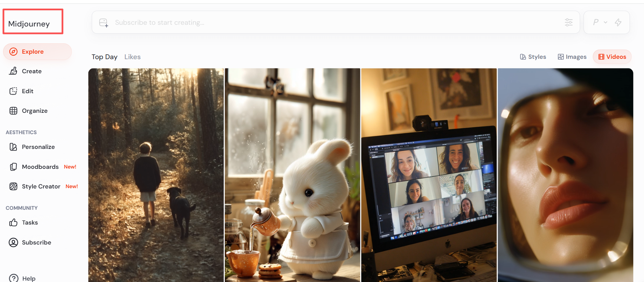Image resolution: width=644 pixels, height=282 pixels.
Task: Open the close-up face video thumbnail
Action: (566, 175)
